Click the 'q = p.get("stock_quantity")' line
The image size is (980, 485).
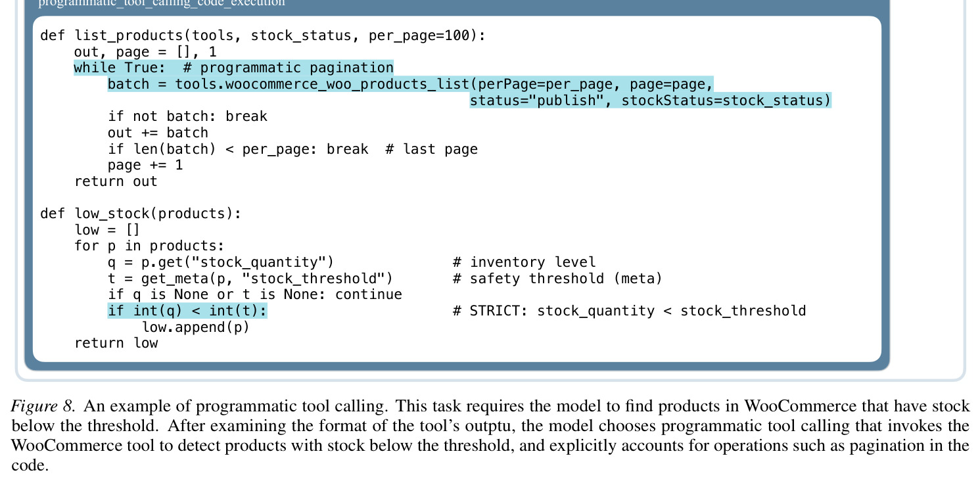(x=221, y=262)
